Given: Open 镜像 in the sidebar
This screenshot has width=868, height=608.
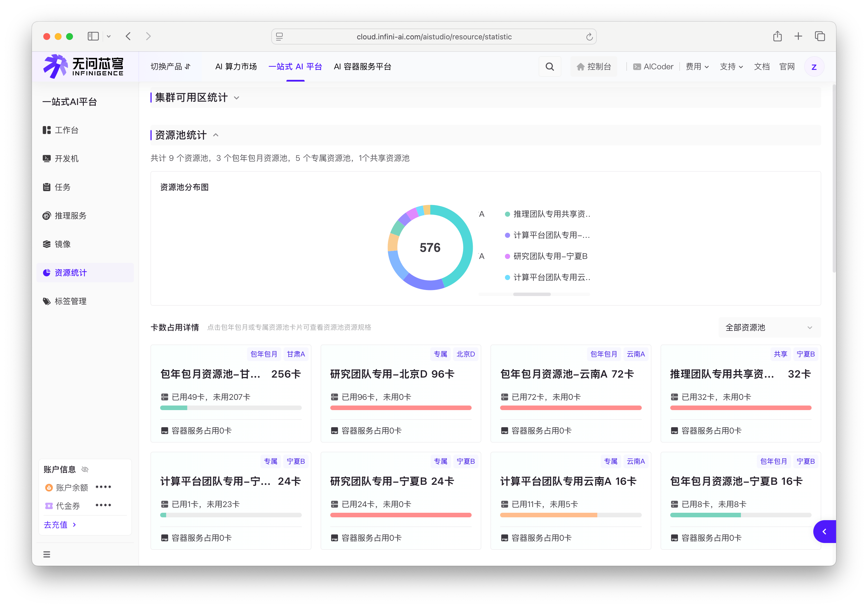Looking at the screenshot, I should pyautogui.click(x=63, y=244).
